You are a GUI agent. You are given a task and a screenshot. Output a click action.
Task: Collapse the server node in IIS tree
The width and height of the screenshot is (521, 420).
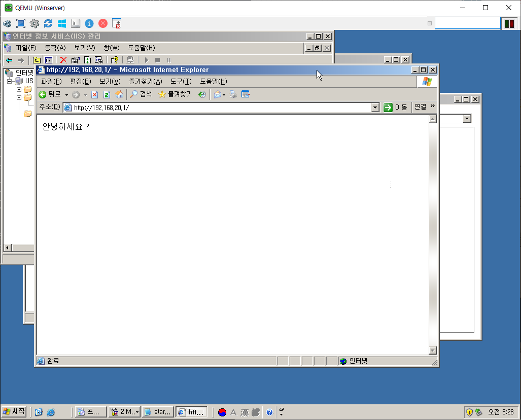pos(9,81)
